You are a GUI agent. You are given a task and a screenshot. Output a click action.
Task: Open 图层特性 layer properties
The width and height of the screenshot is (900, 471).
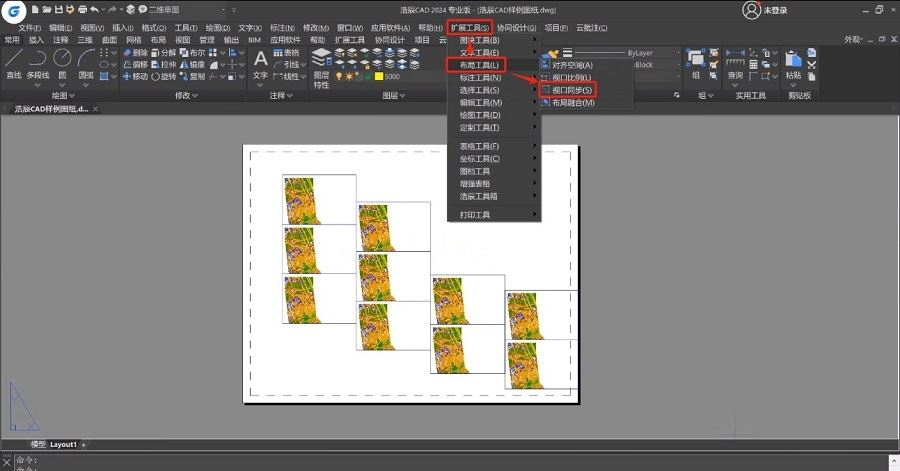tap(321, 68)
